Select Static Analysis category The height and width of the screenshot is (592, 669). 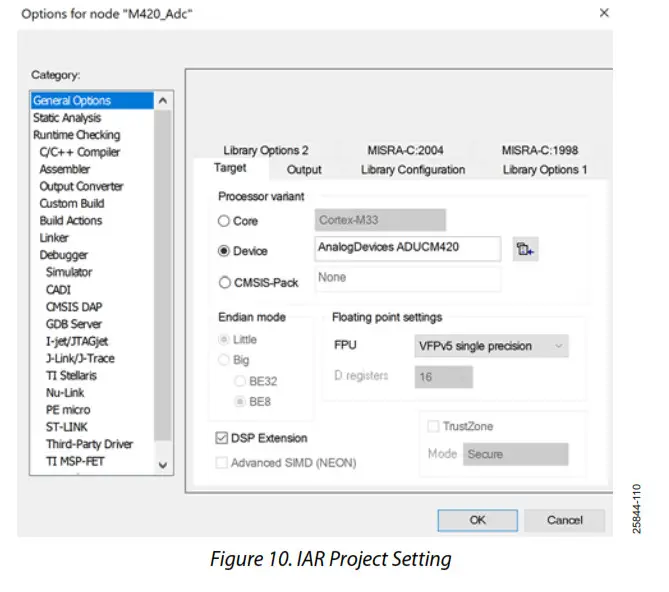(x=92, y=118)
